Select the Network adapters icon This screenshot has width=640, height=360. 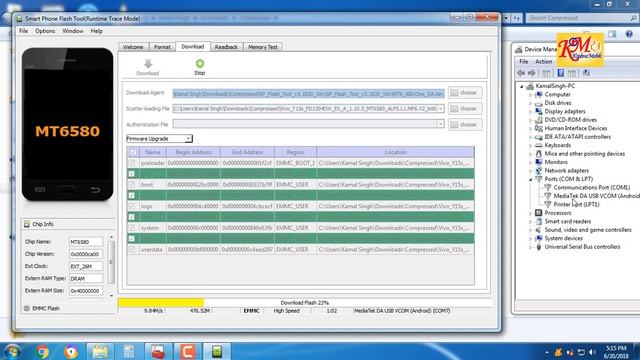pos(539,171)
